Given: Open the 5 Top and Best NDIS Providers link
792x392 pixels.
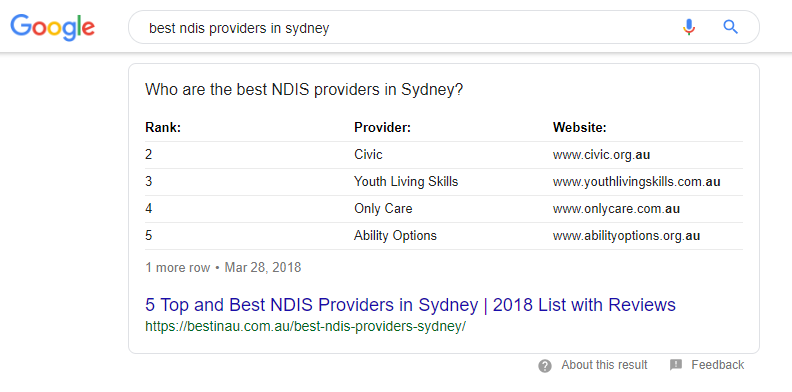Looking at the screenshot, I should (x=410, y=305).
